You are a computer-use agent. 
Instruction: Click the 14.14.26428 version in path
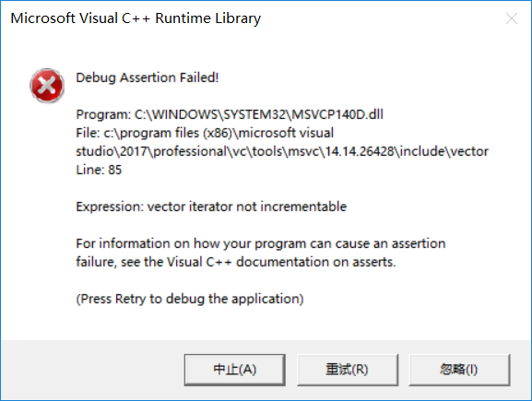pos(360,152)
